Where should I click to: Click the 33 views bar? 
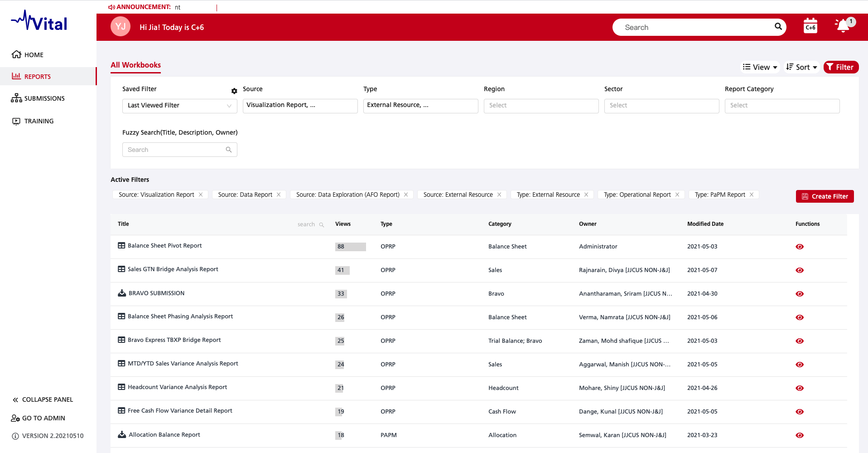click(341, 294)
